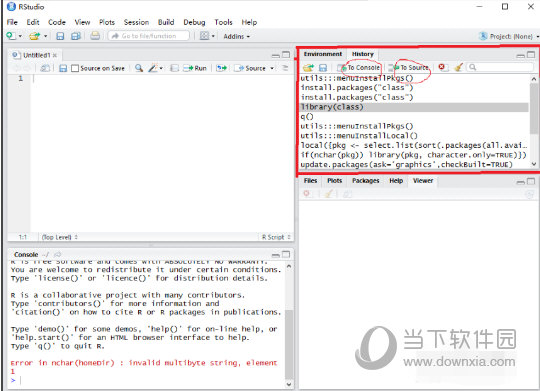Viewport: 540px width, 391px height.
Task: Open the Session menu
Action: [136, 22]
